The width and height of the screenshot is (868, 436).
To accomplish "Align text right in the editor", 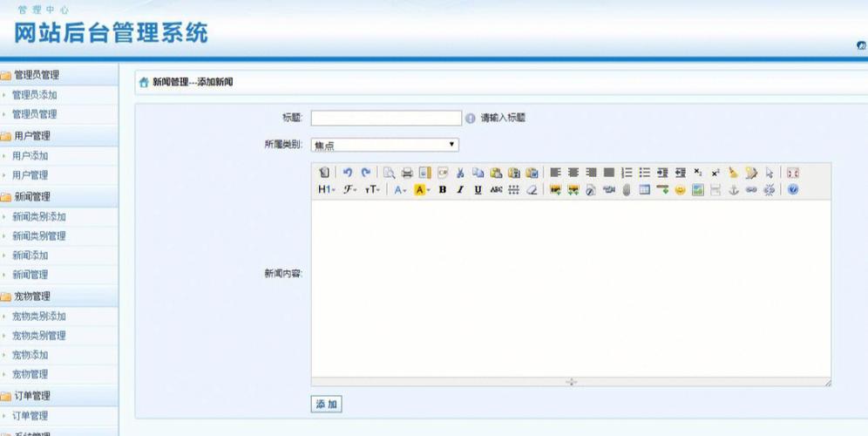I will tap(591, 173).
